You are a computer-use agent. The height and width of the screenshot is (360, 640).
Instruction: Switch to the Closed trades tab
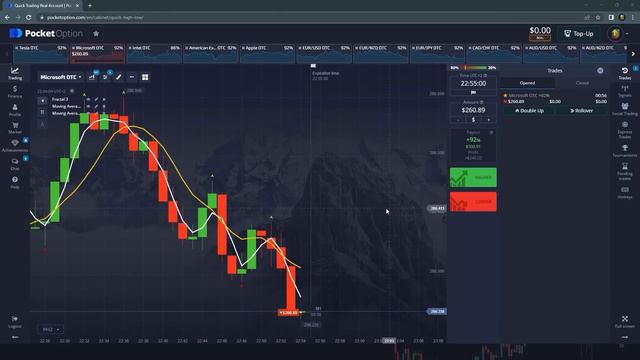[582, 83]
